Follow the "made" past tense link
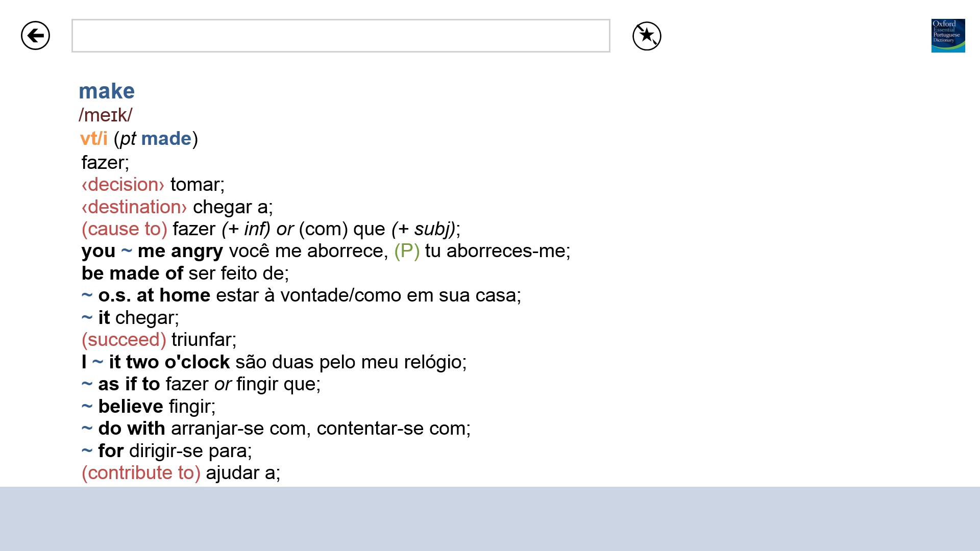 pyautogui.click(x=166, y=139)
